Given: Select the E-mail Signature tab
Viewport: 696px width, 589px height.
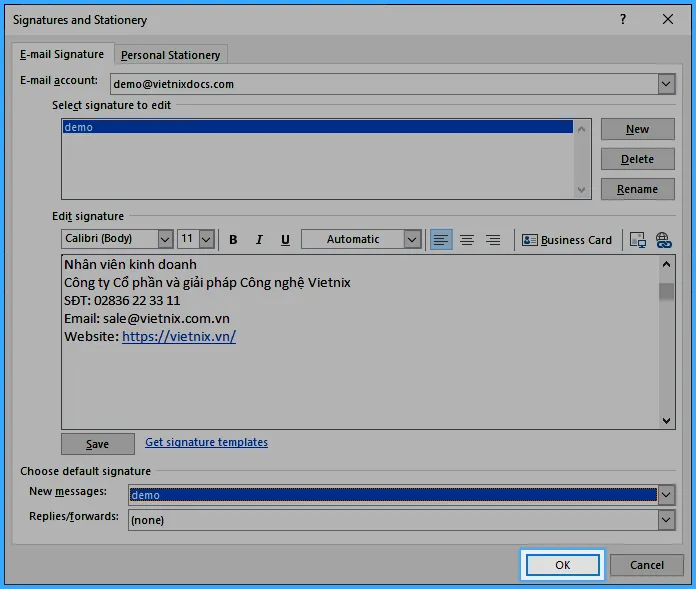Looking at the screenshot, I should pyautogui.click(x=62, y=54).
